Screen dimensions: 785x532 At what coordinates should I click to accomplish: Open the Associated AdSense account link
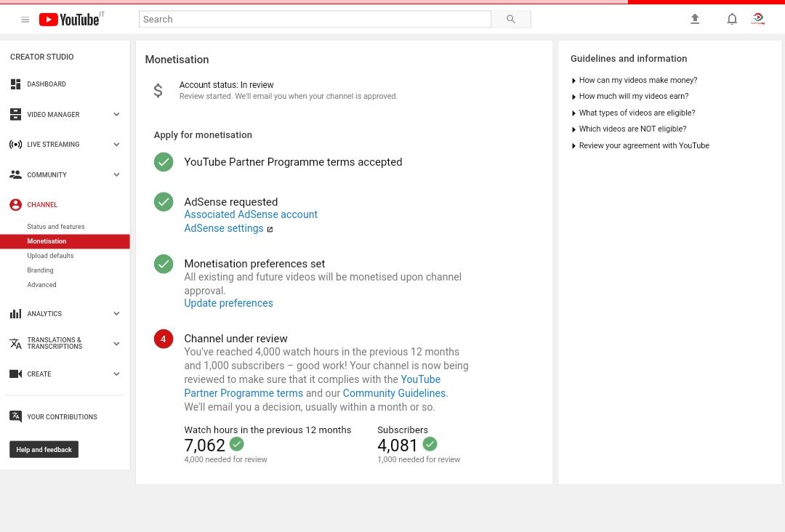point(251,214)
